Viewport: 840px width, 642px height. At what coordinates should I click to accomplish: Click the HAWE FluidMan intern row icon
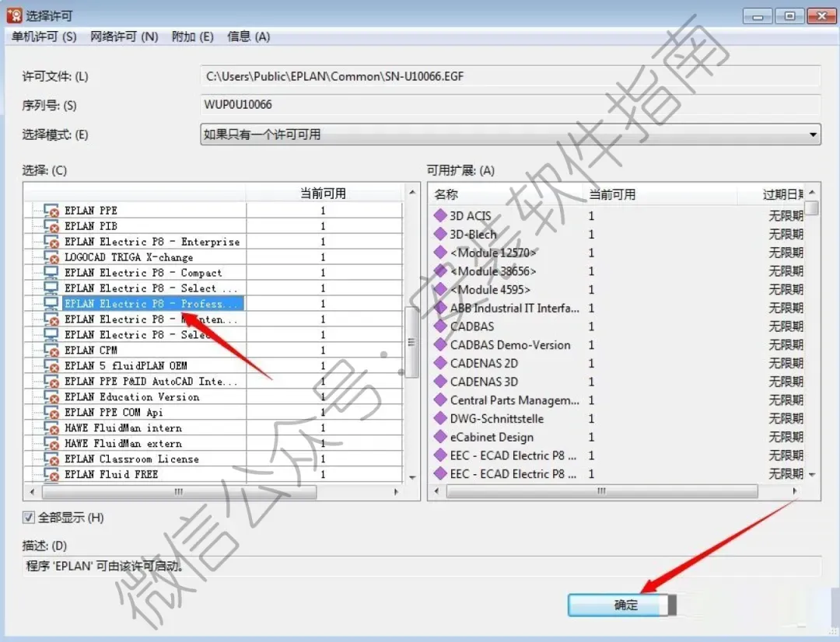click(x=51, y=427)
